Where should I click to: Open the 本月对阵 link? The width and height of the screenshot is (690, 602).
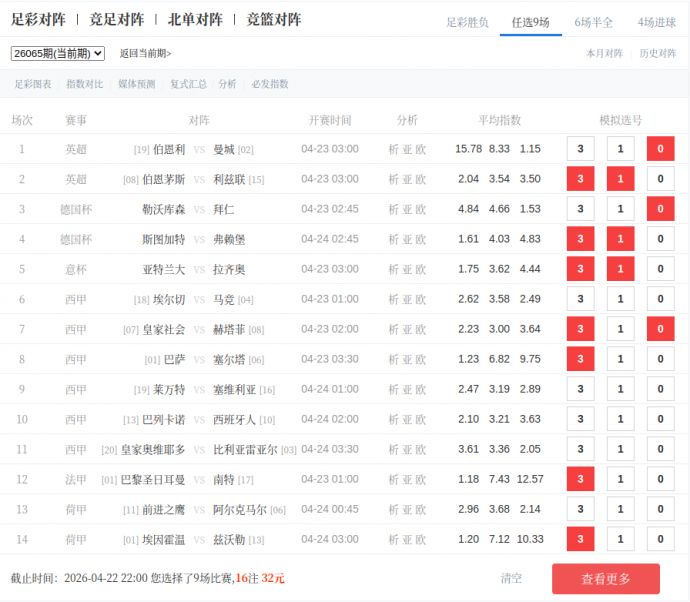coord(604,54)
